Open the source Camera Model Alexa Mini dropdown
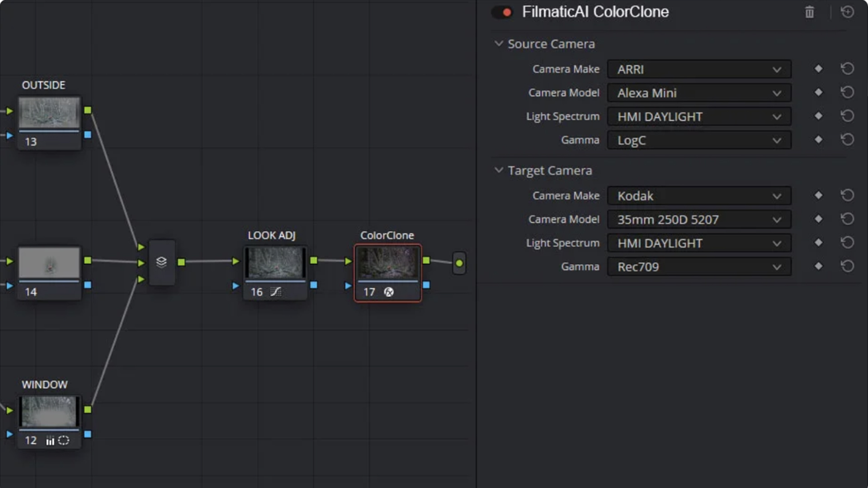This screenshot has width=868, height=488. coord(699,93)
